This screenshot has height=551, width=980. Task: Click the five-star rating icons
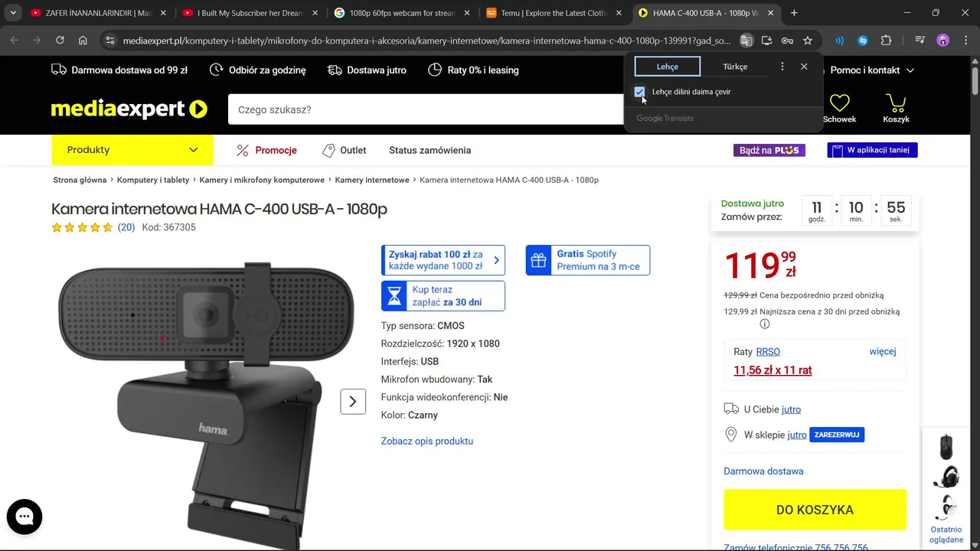(82, 227)
